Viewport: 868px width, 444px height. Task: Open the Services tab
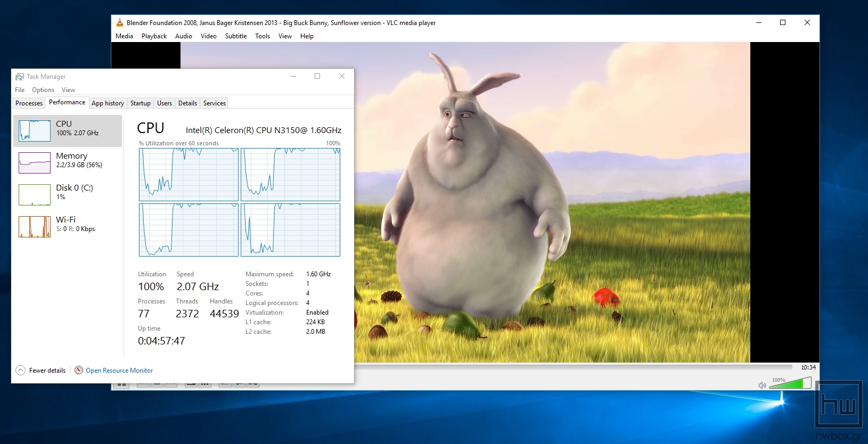pyautogui.click(x=215, y=103)
